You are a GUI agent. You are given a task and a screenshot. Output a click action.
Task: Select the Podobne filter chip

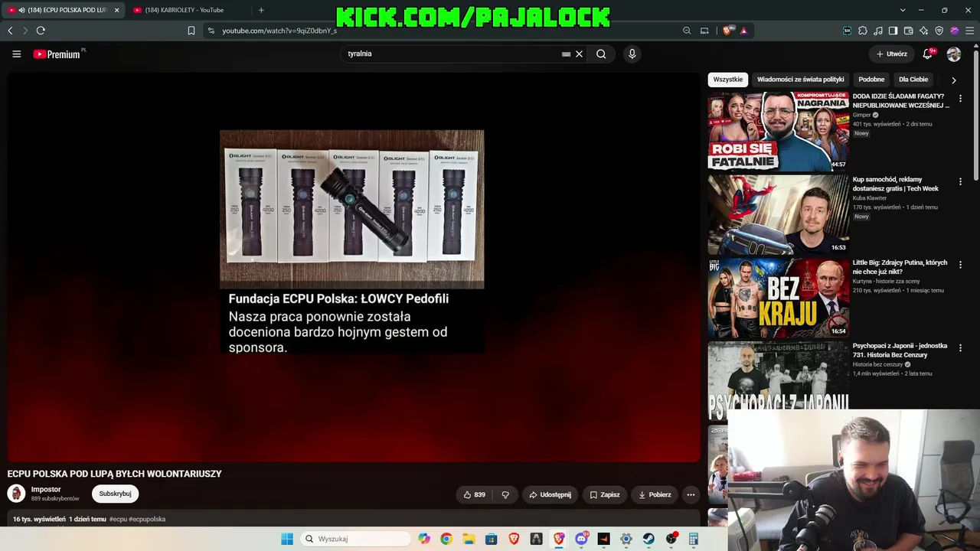point(871,80)
